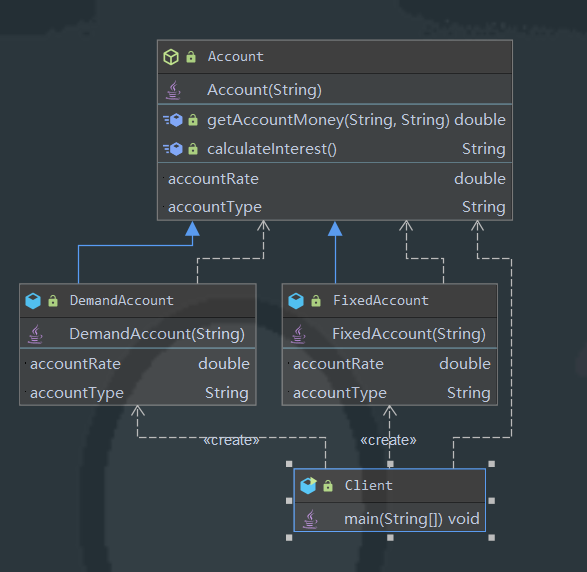The width and height of the screenshot is (587, 572).
Task: Click the lock icon in DemandAccount header
Action: pos(53,301)
